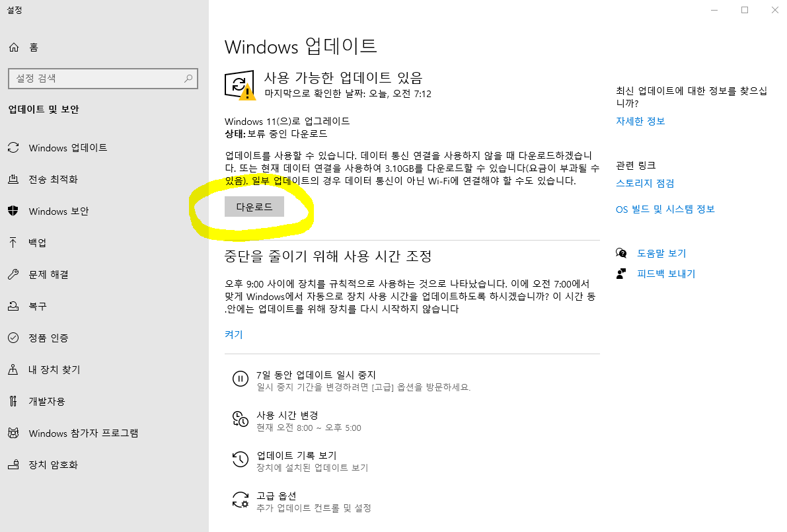Click the Windows 보안 shield icon

pos(14,211)
